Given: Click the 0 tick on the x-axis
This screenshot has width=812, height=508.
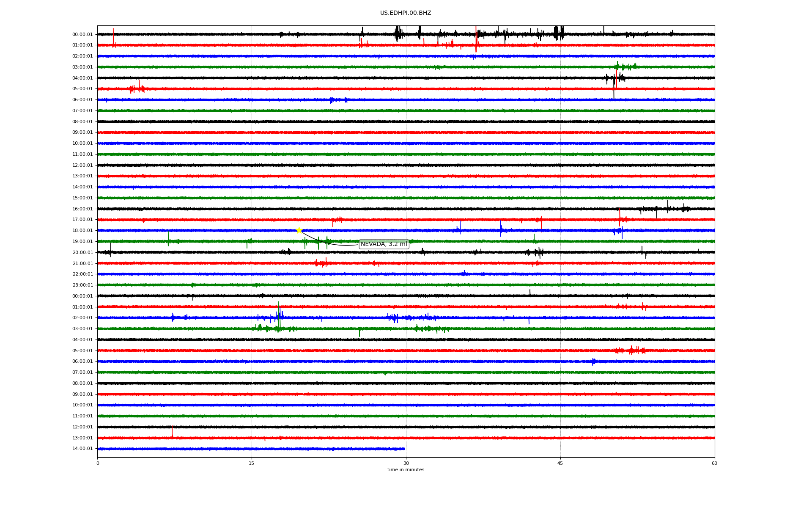Looking at the screenshot, I should [98, 463].
